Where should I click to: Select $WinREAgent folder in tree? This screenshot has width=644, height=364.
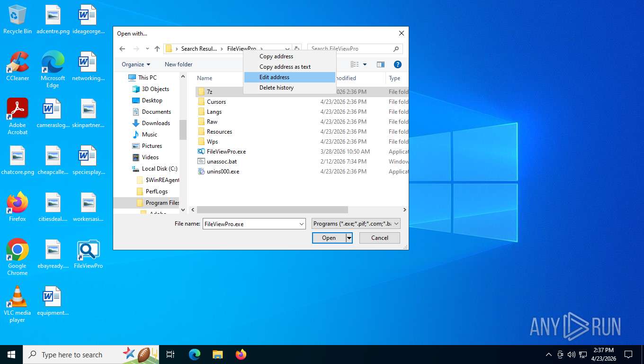click(x=162, y=180)
